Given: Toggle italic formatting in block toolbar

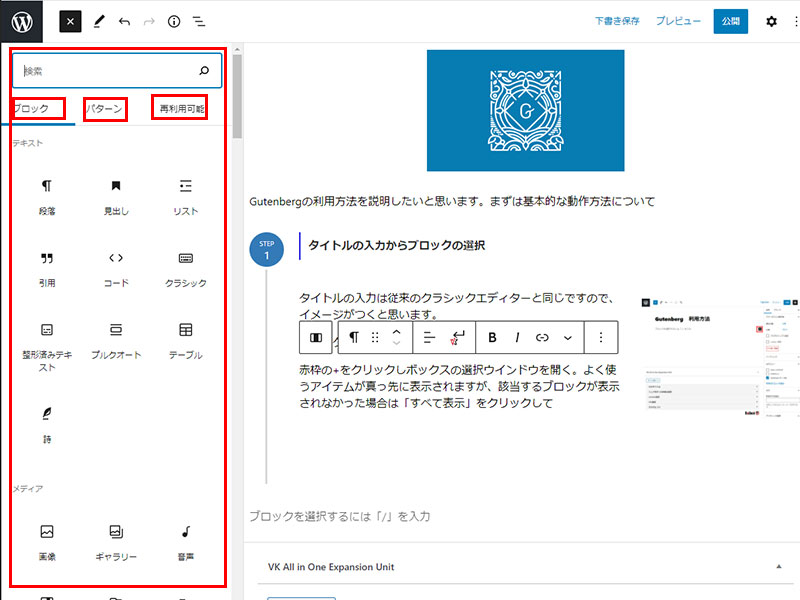Looking at the screenshot, I should click(x=517, y=338).
